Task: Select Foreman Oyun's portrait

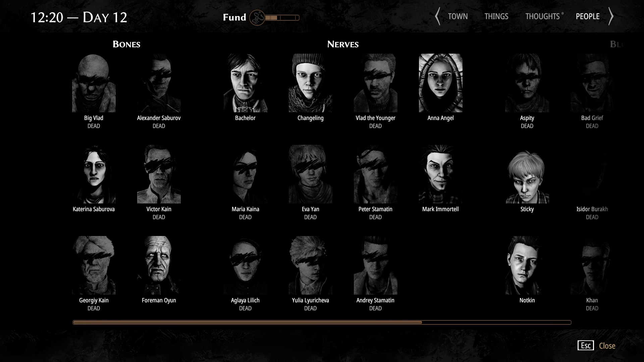Action: (x=159, y=265)
